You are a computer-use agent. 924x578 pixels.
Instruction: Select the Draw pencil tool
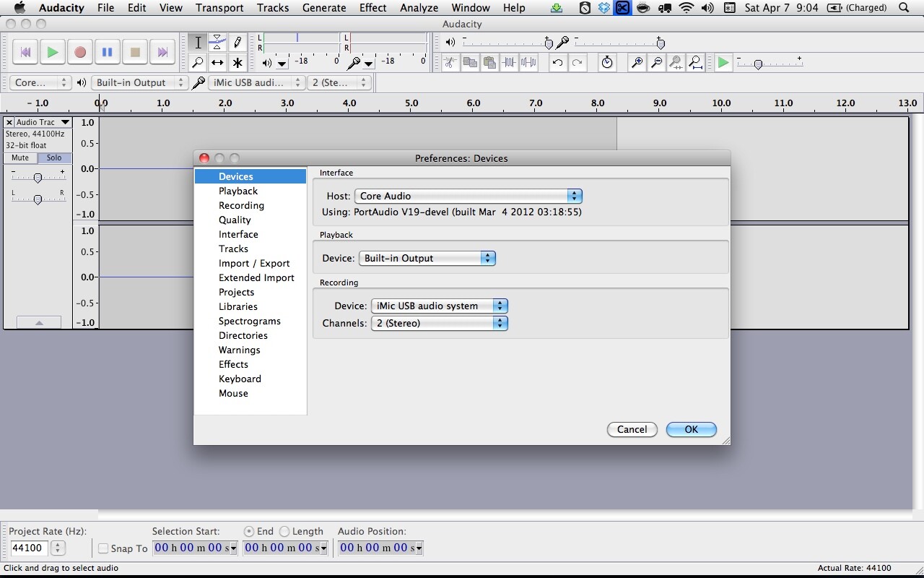[x=237, y=43]
